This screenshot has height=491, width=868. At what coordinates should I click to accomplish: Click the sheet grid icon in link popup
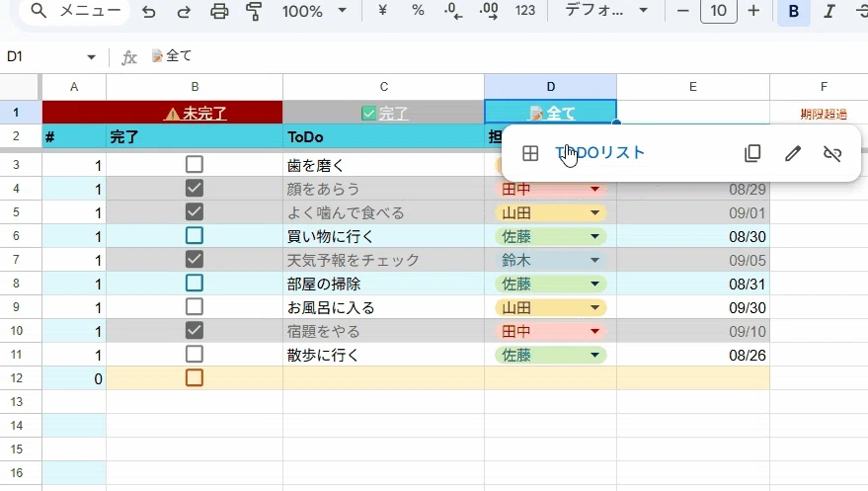coord(530,153)
